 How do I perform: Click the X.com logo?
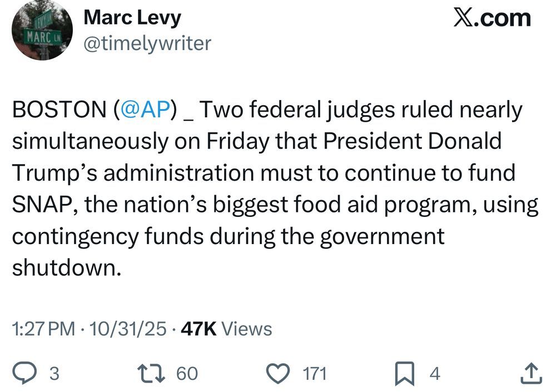click(492, 18)
